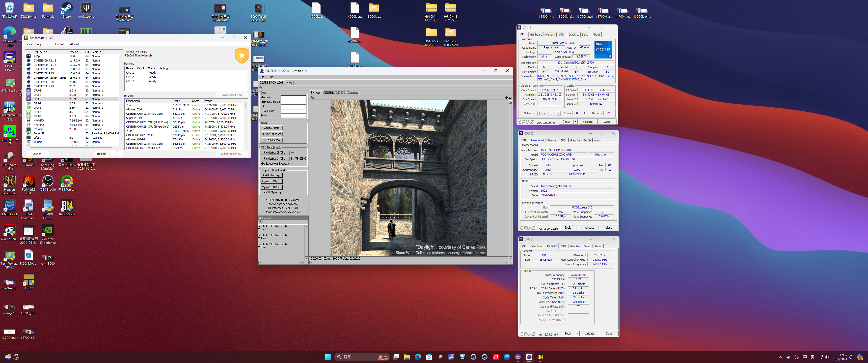868x363 pixels.
Task: Click Validate in the CPU-Z Mainboard window
Action: [589, 228]
